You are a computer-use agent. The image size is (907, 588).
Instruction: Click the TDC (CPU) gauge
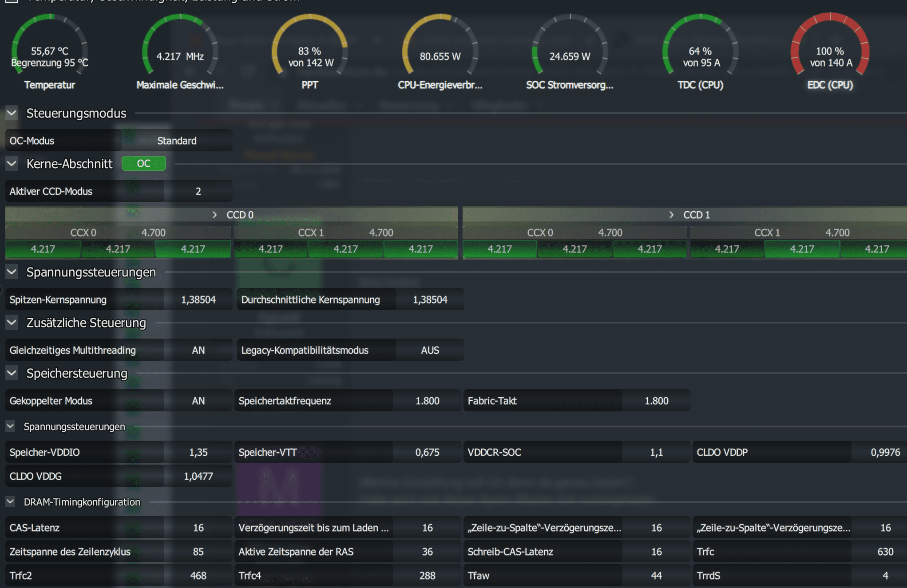(x=701, y=51)
